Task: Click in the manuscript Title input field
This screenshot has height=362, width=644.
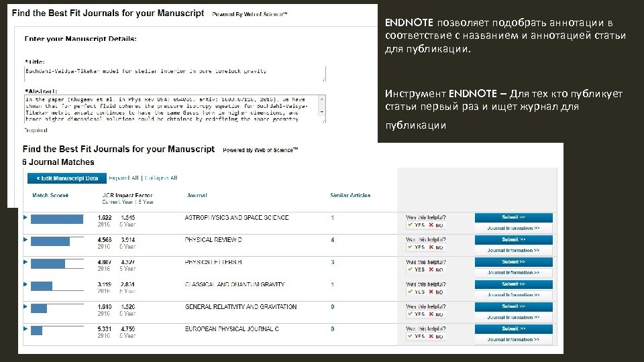Action: [x=175, y=74]
